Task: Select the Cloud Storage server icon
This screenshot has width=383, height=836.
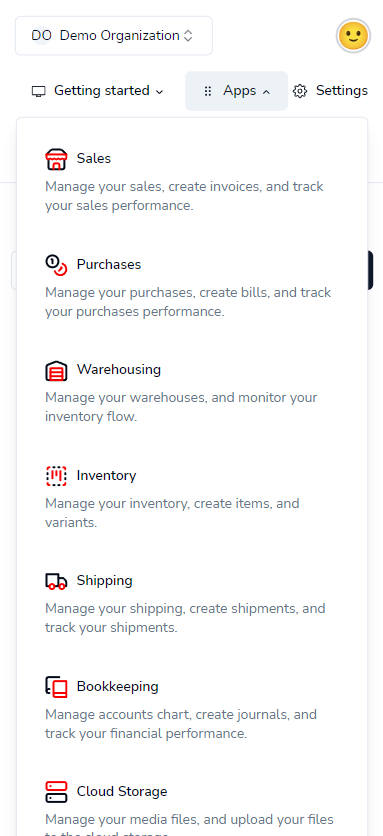Action: point(56,792)
